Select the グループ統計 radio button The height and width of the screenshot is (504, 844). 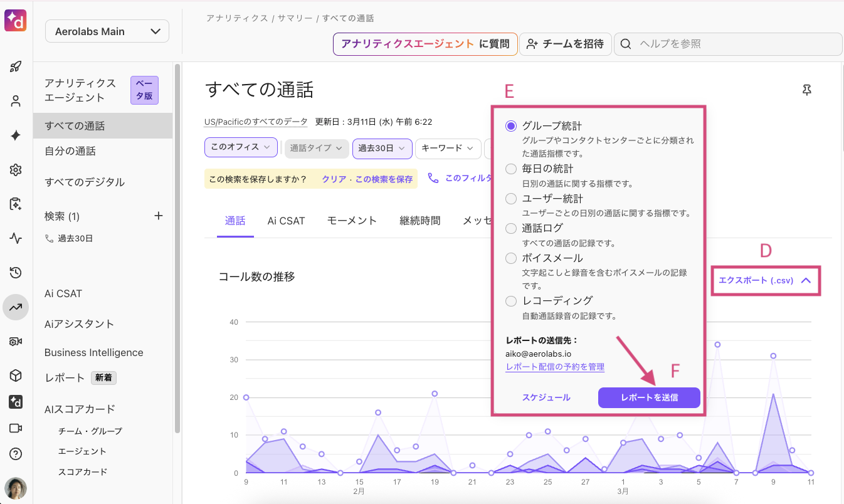[511, 125]
